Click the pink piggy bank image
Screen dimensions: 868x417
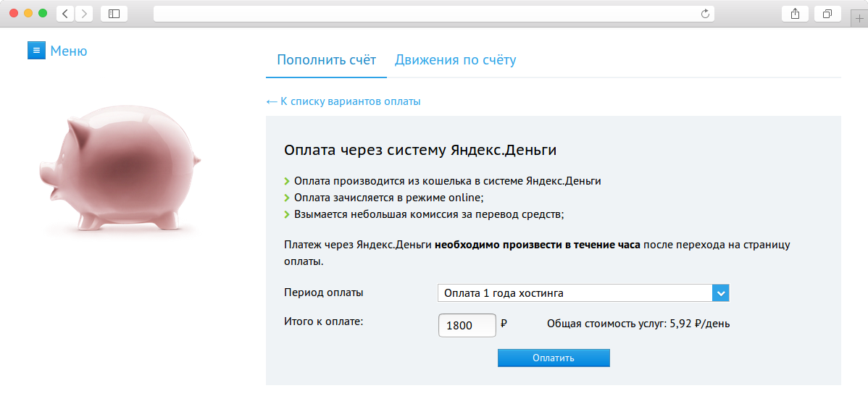coord(120,169)
